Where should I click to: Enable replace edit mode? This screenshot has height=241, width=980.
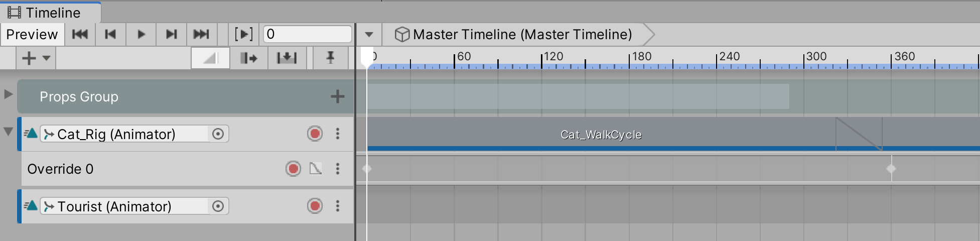coord(287,58)
